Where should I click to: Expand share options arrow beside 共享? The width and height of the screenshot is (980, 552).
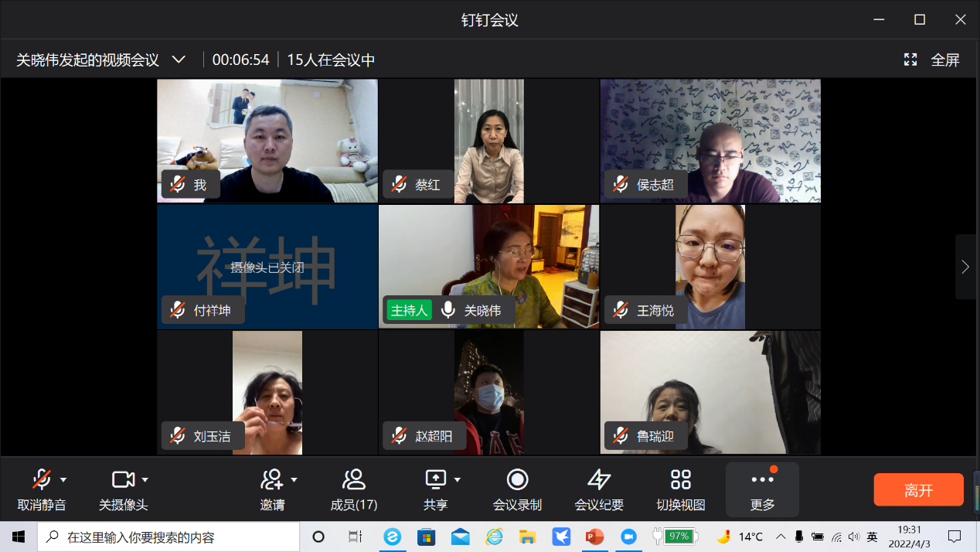(458, 480)
